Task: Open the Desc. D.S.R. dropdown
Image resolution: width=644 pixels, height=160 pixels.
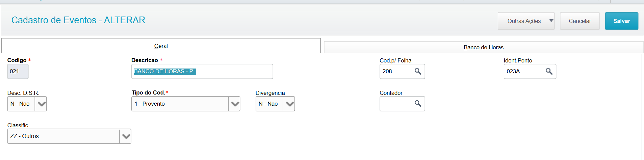Action: point(41,104)
